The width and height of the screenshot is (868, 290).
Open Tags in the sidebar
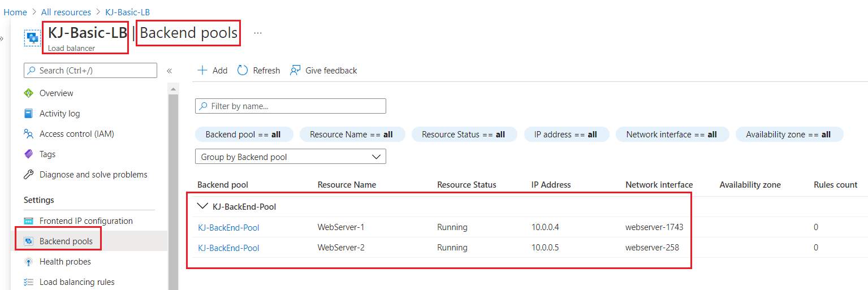click(x=47, y=154)
